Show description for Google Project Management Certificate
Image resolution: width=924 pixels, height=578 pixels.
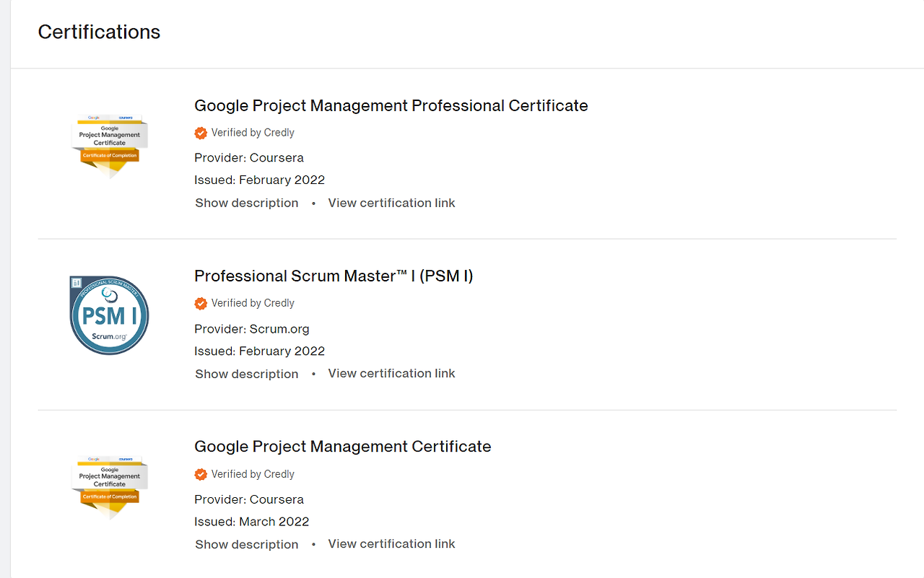click(x=247, y=544)
